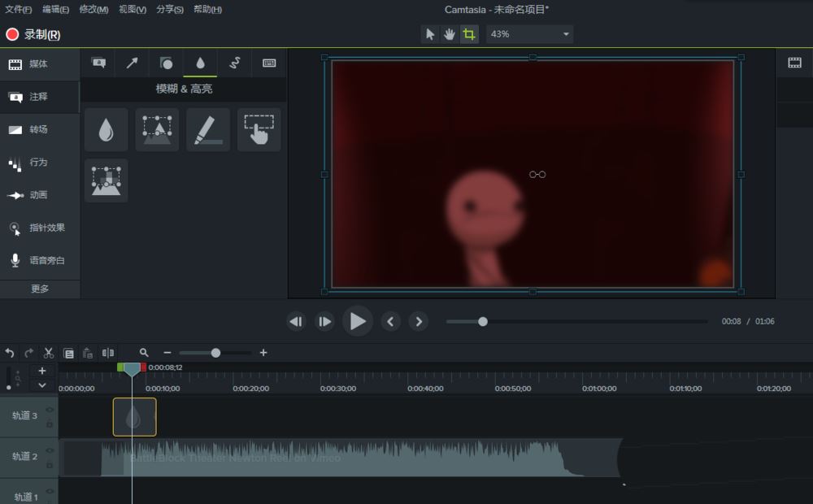Open the 媒体 media panel
Image resolution: width=813 pixels, height=504 pixels.
pos(39,64)
